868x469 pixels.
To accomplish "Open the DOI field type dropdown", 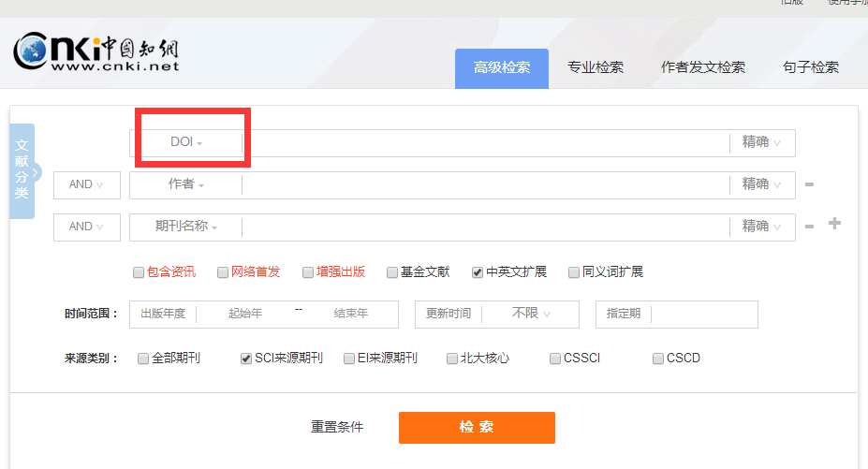I will [186, 142].
